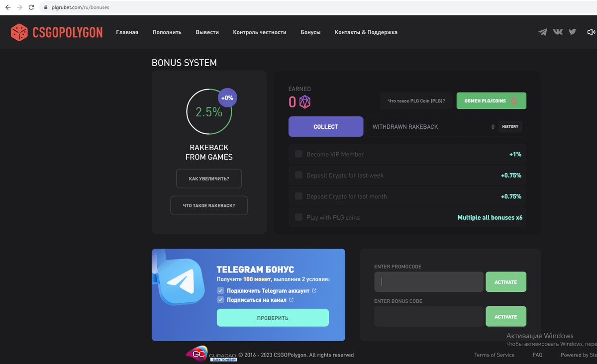Click the Подключить Telegram аккаунт link
This screenshot has height=364, width=597.
tap(268, 290)
